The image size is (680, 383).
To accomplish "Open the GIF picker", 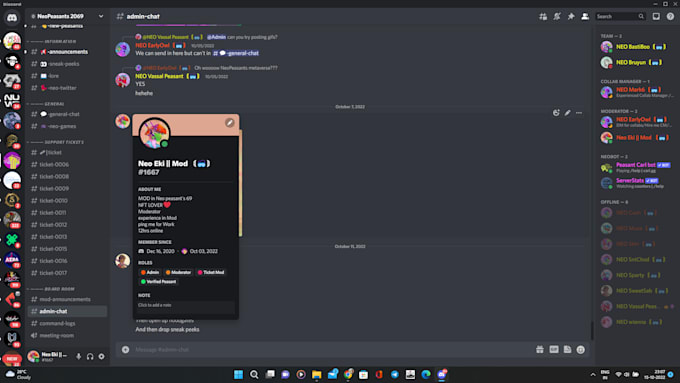I will click(554, 350).
